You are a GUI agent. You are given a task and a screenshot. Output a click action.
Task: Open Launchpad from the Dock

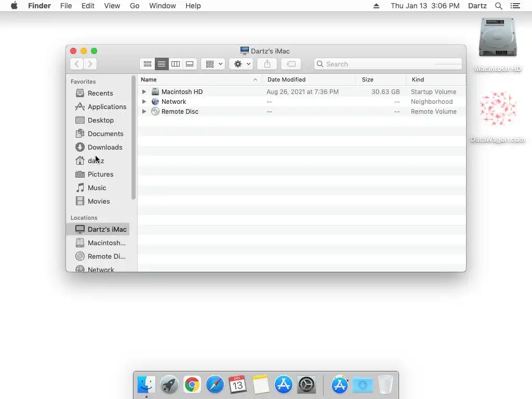(x=169, y=384)
